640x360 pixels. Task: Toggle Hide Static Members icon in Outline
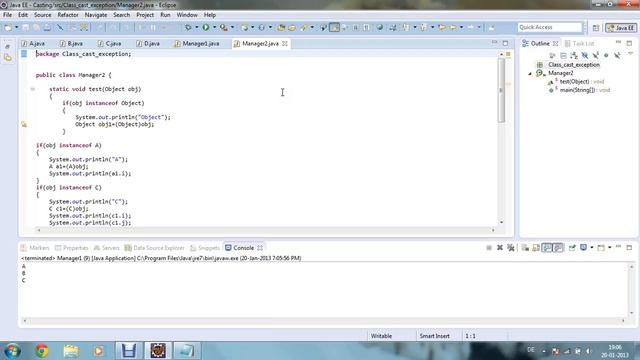pos(596,55)
